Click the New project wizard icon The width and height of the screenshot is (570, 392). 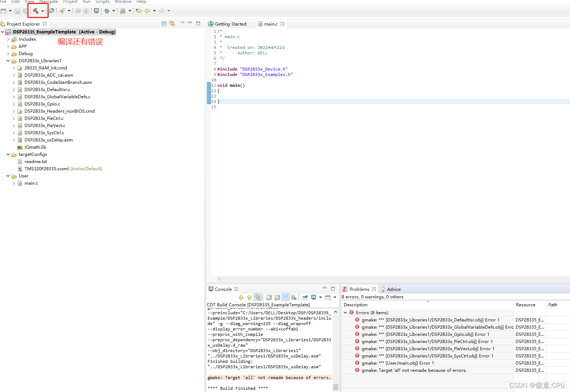[x=3, y=11]
